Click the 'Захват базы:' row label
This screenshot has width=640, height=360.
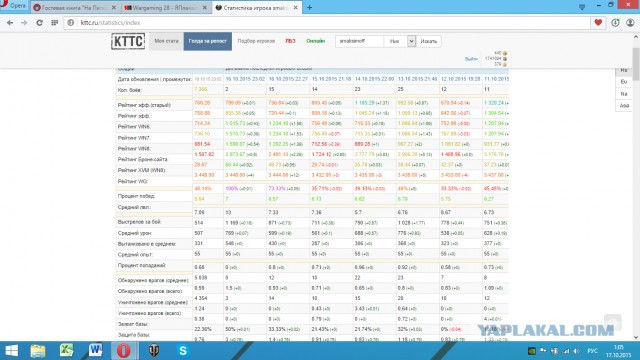tap(133, 324)
